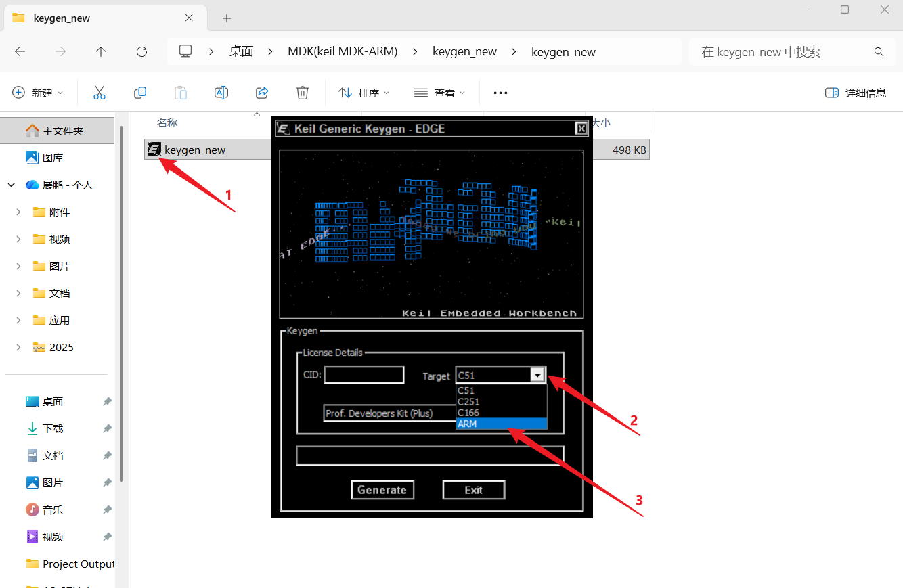
Task: Navigate up one folder level
Action: tap(101, 51)
